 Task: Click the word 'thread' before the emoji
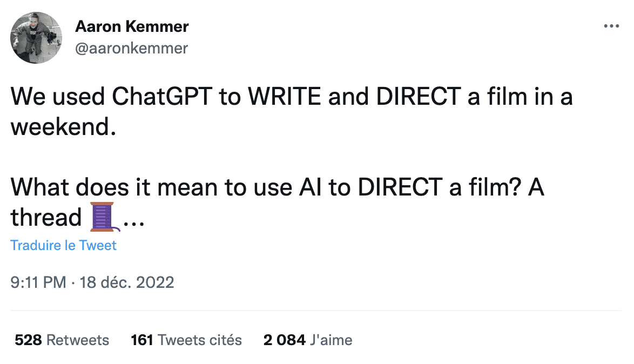tap(45, 217)
